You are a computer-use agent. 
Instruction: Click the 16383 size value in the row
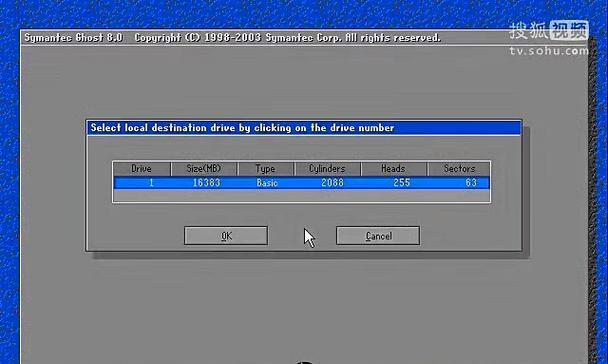[207, 183]
